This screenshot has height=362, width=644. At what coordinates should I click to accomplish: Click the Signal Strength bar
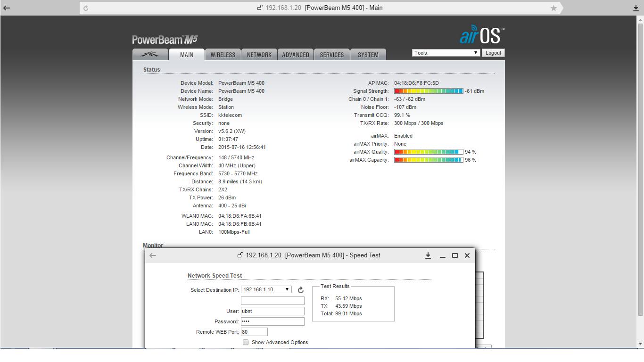(x=429, y=91)
